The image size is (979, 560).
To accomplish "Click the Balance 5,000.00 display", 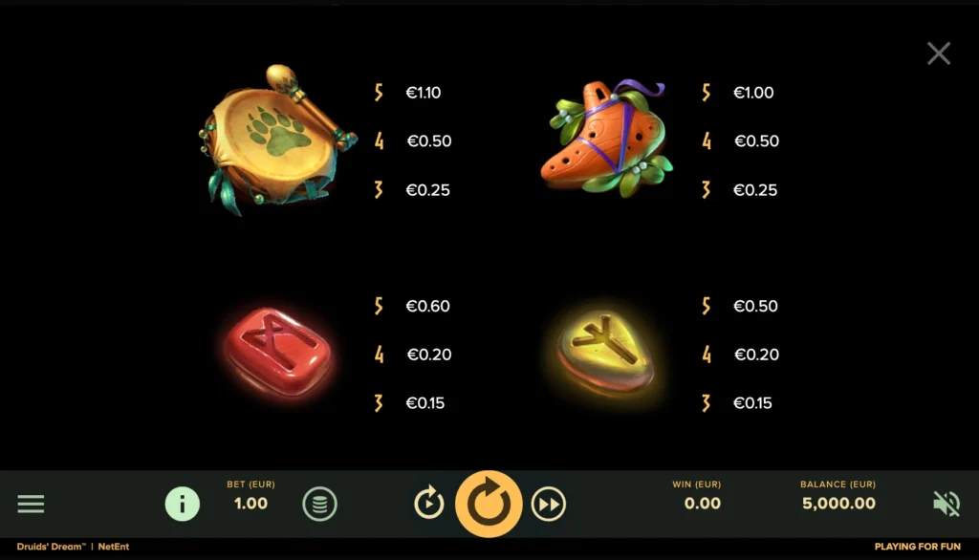I will coord(838,504).
